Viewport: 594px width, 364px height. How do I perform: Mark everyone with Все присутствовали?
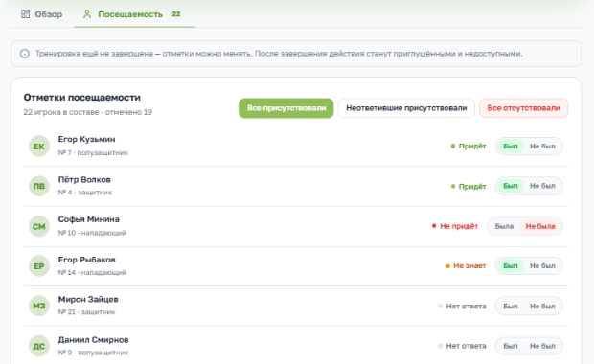click(x=286, y=108)
